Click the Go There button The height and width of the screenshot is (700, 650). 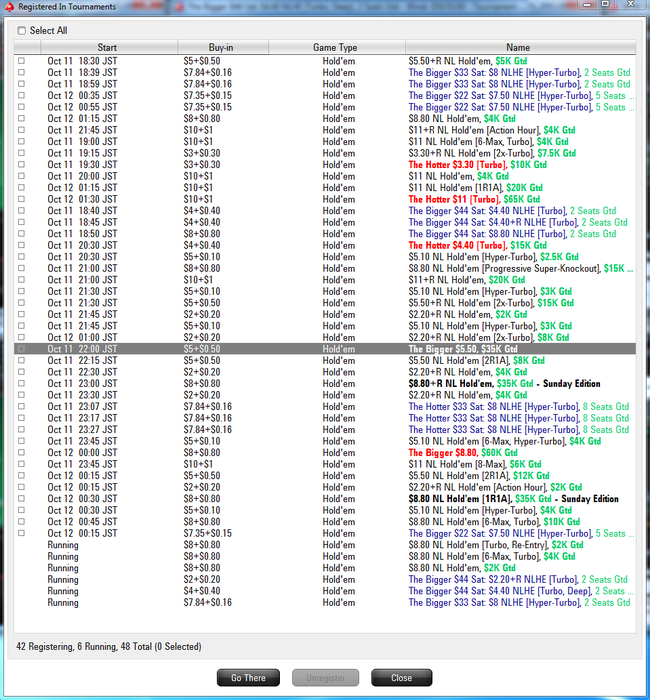(248, 678)
